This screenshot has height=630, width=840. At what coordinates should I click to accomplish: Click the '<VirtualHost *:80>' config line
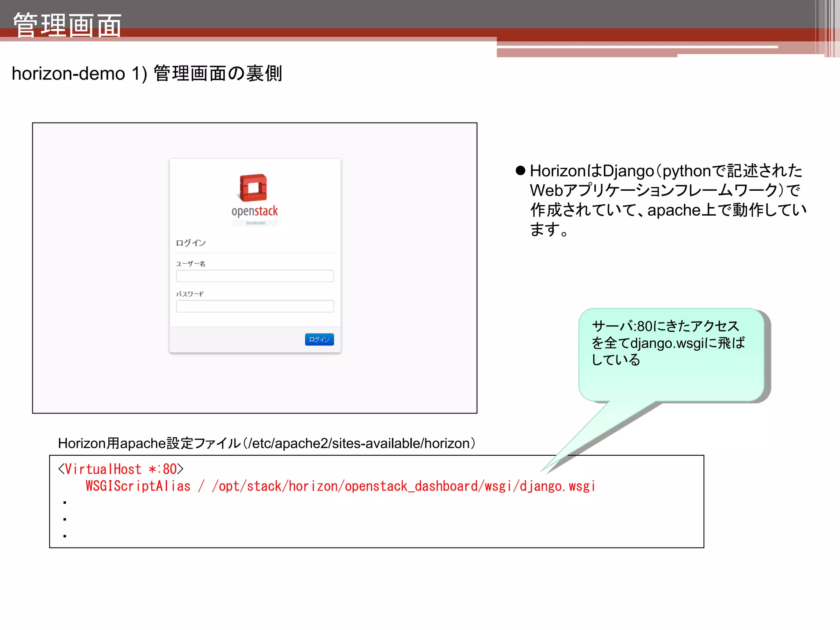(121, 469)
